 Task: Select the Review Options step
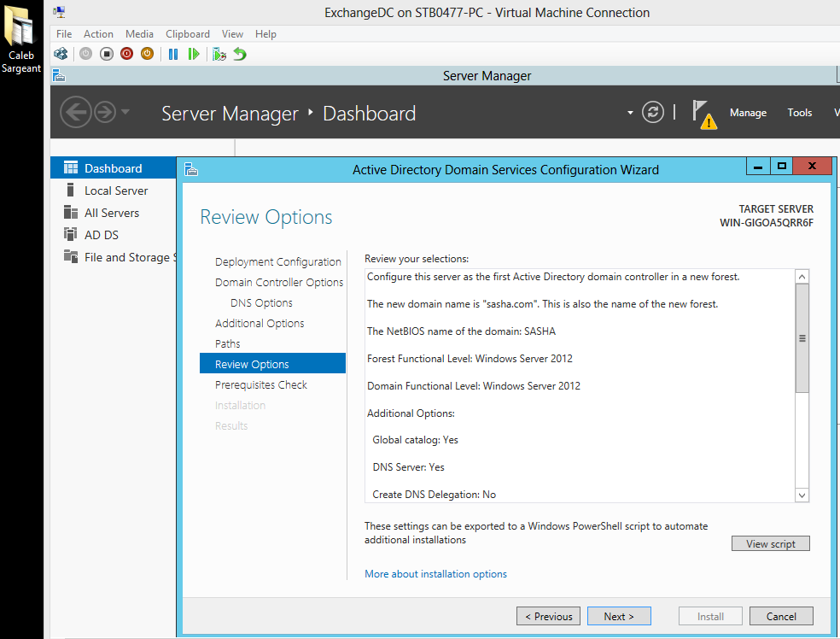[272, 364]
